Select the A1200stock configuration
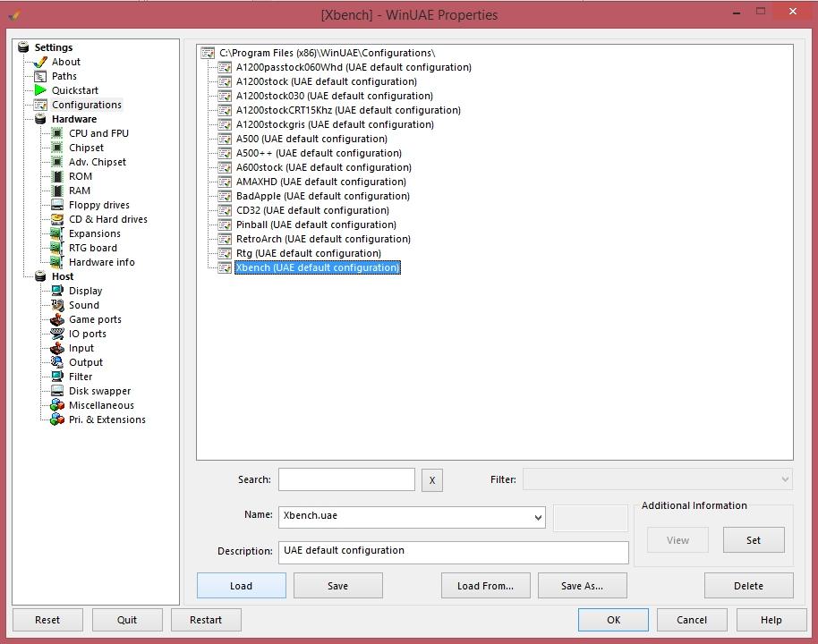This screenshot has width=818, height=644. click(327, 82)
